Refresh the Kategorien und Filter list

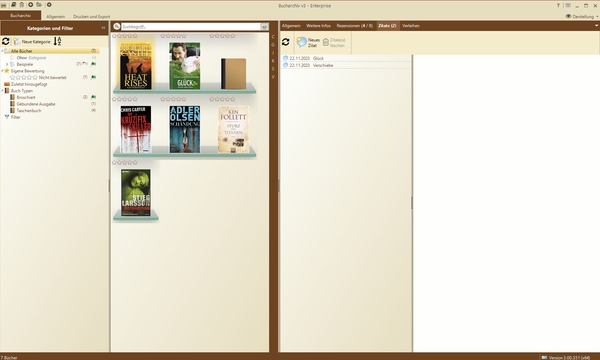6,41
